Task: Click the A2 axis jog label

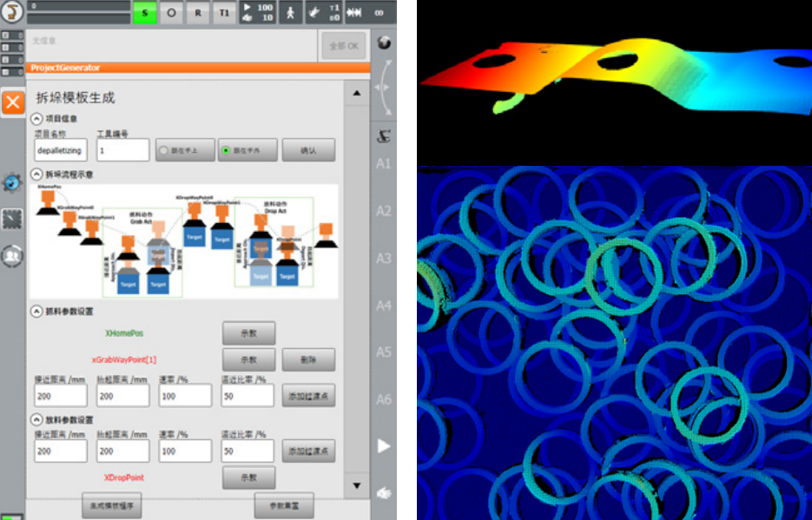Action: click(384, 211)
